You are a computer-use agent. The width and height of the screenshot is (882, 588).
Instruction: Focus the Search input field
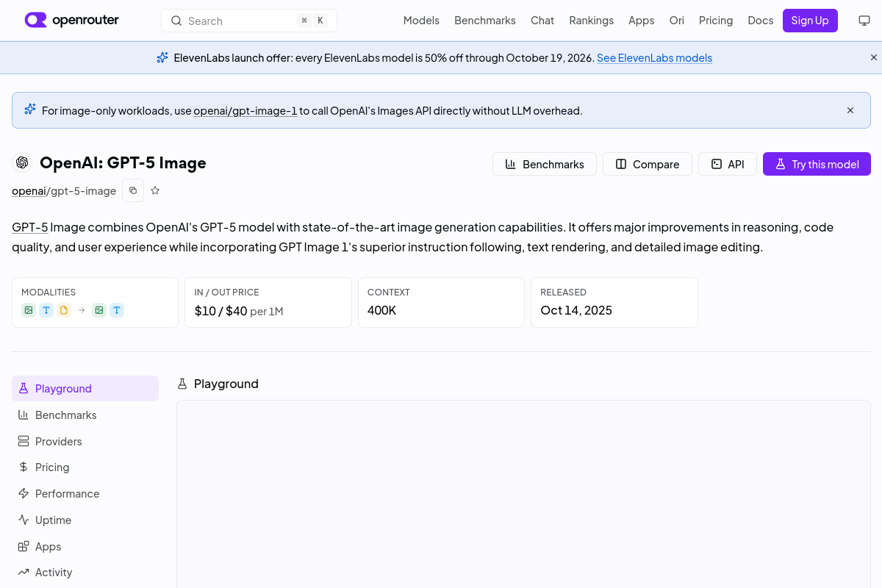click(249, 21)
